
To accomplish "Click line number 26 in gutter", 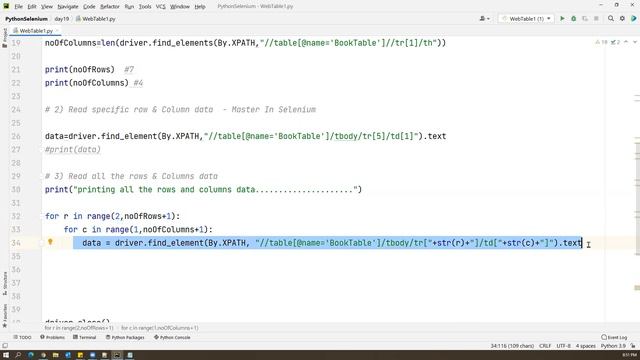I will 16,136.
